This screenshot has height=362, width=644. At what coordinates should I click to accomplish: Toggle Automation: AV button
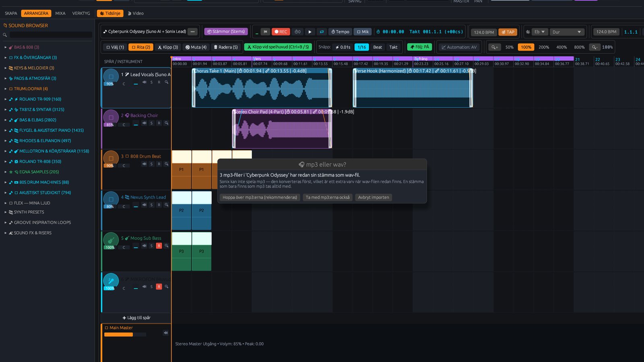[459, 47]
